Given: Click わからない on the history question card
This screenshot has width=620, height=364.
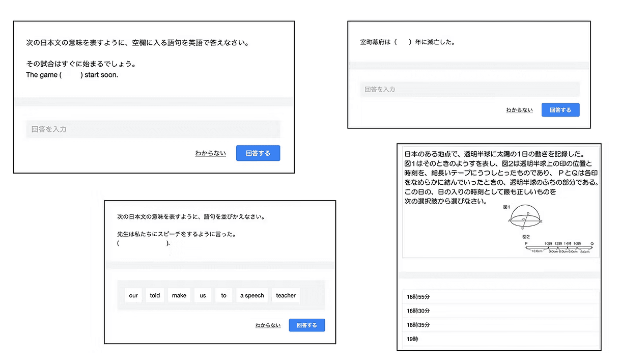Looking at the screenshot, I should 519,109.
